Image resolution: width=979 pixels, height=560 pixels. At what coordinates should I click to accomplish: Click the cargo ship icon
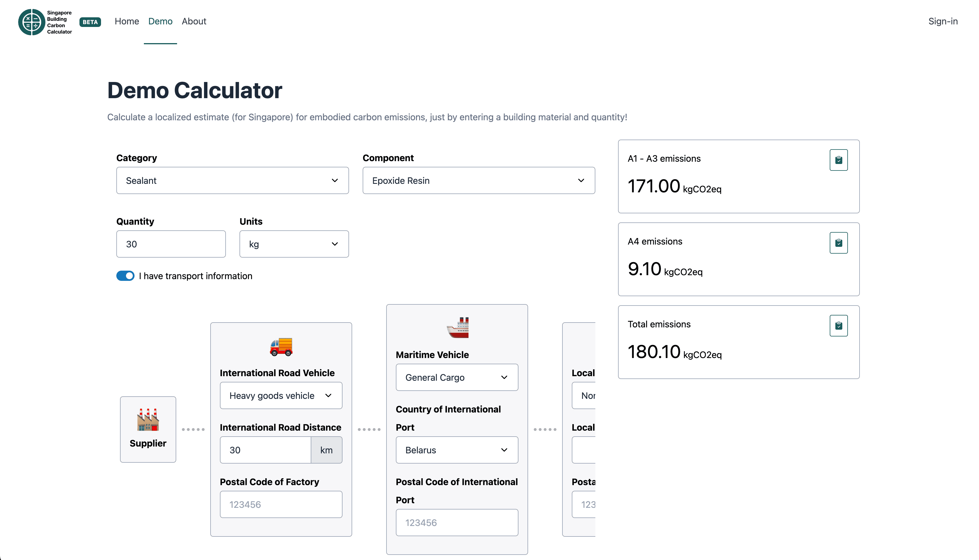(457, 328)
